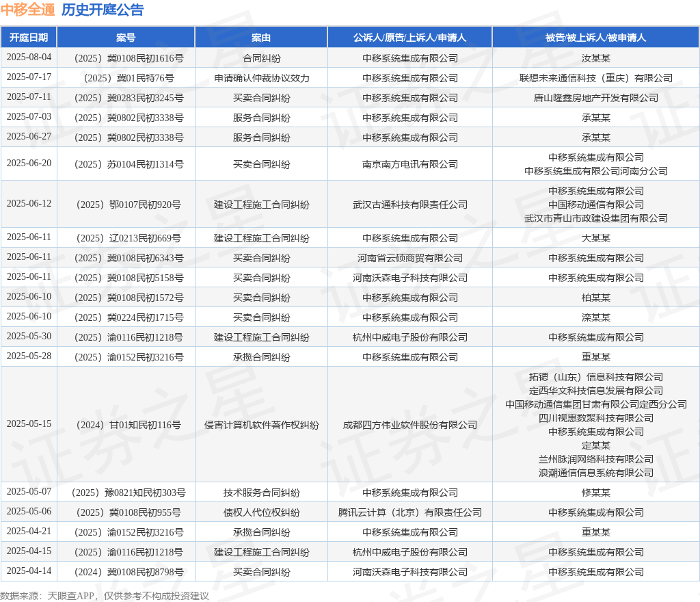The width and height of the screenshot is (700, 602).
Task: Click date 2025-06-27
Action: tap(29, 136)
